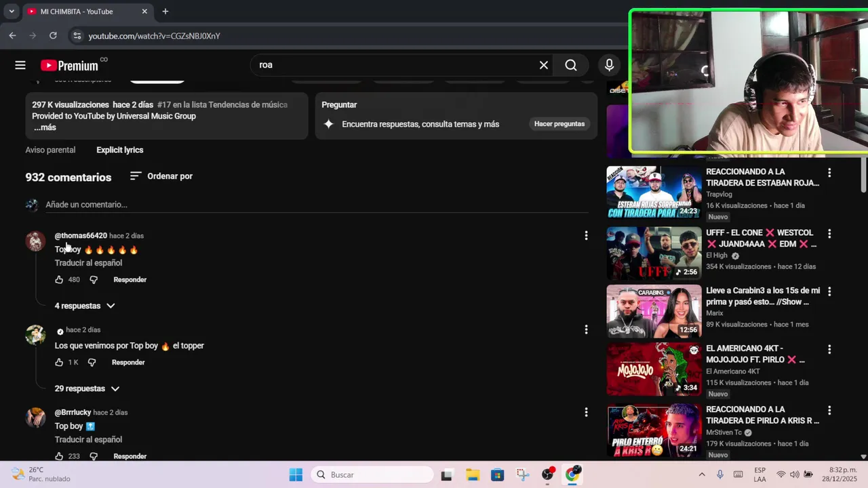Open the weather widget showing 26°C
The image size is (868, 488).
click(x=41, y=474)
